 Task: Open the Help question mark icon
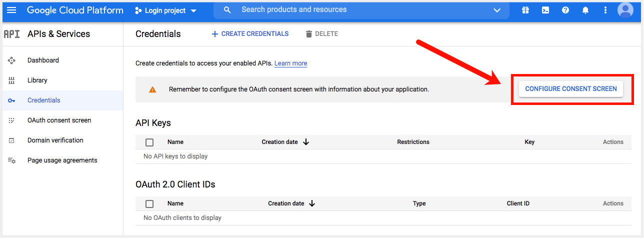[565, 10]
